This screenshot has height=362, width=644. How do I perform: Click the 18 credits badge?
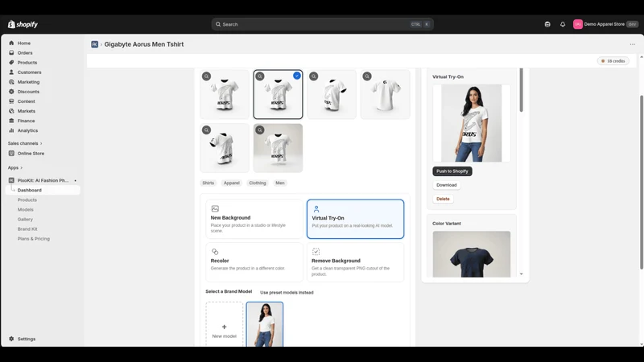613,61
